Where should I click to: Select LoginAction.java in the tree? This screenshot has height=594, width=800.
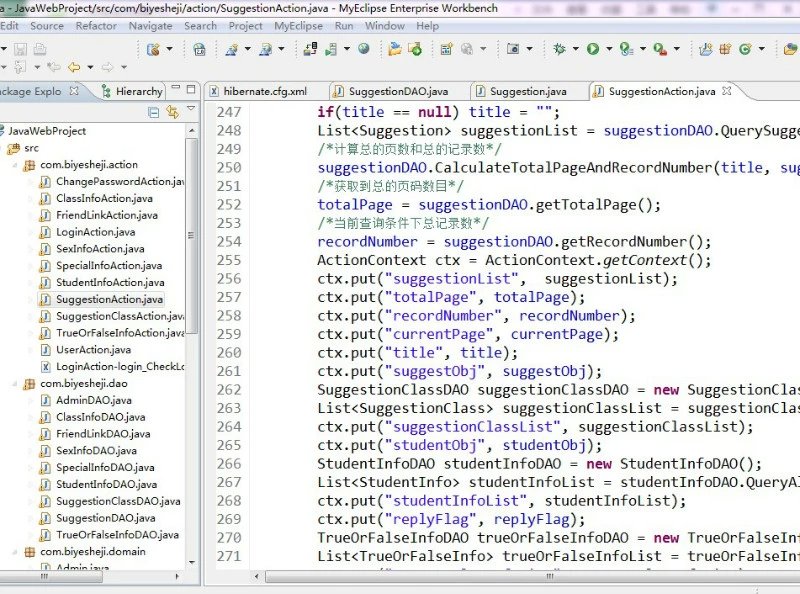pyautogui.click(x=95, y=232)
